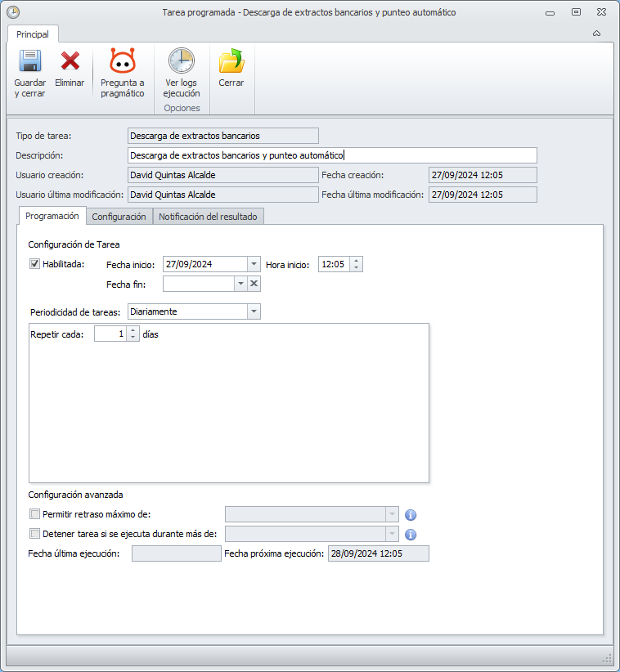Viewport: 620px width, 672px height.
Task: Increase Hora inicio with up arrow
Action: [356, 260]
